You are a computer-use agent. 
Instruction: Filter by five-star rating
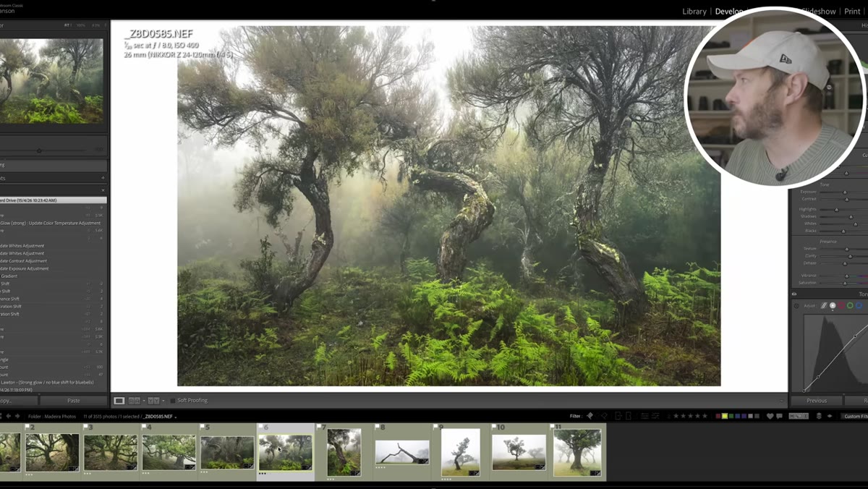tap(705, 416)
